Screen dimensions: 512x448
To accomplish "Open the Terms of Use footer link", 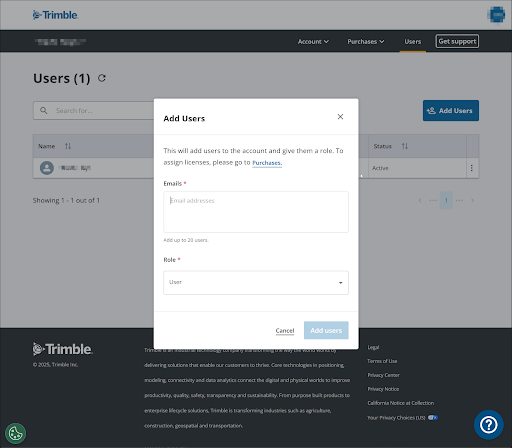I will click(x=382, y=361).
